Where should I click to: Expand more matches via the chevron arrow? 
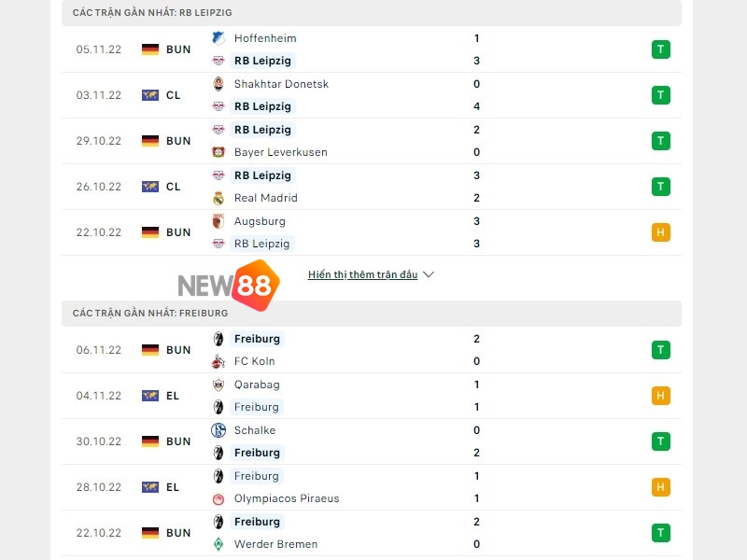pos(429,275)
